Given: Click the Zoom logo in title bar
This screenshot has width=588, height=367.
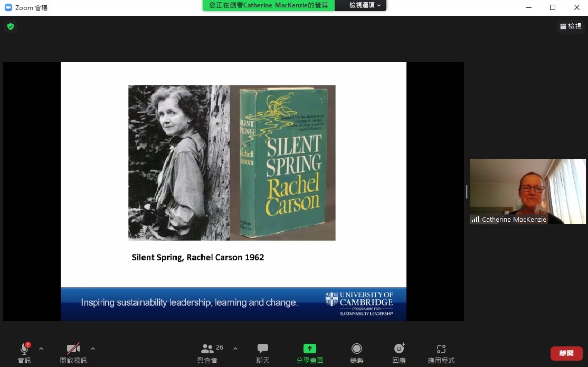Looking at the screenshot, I should point(8,7).
